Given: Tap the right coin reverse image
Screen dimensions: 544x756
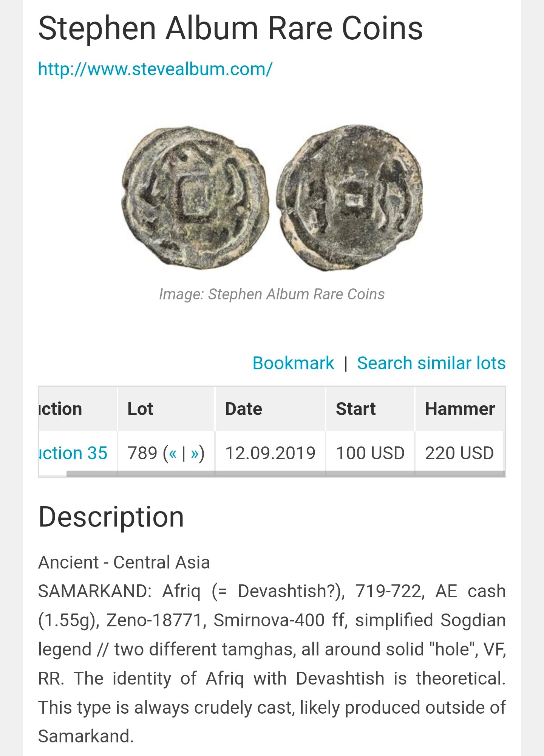Looking at the screenshot, I should click(x=350, y=198).
